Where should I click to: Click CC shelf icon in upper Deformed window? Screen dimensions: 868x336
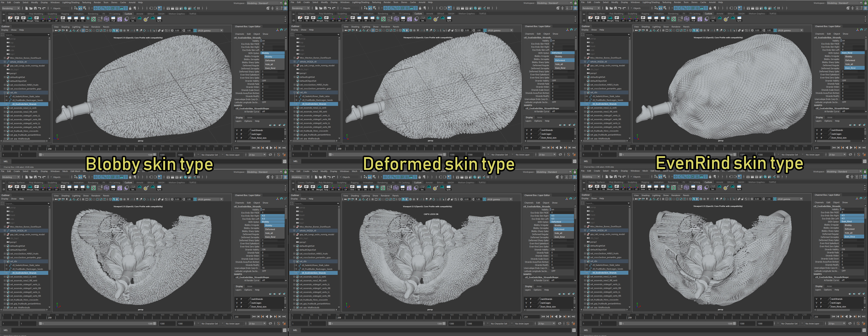372,19
